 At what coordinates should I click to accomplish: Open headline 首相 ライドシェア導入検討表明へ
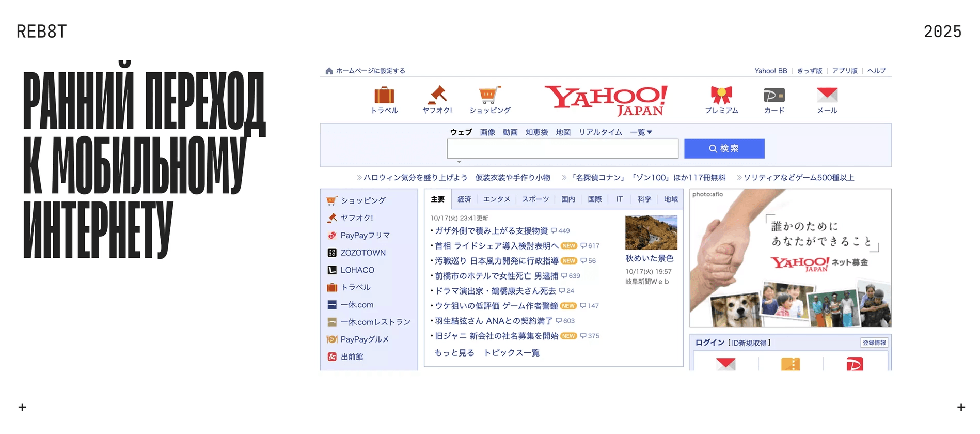497,246
